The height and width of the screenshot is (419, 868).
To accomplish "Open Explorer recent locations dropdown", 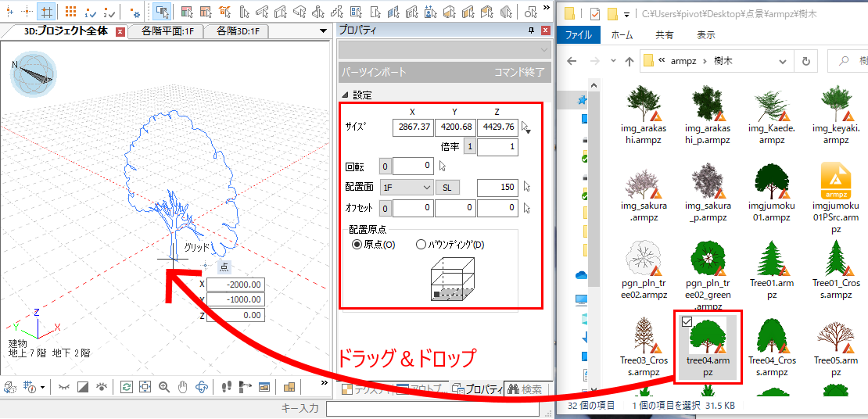I will [613, 61].
